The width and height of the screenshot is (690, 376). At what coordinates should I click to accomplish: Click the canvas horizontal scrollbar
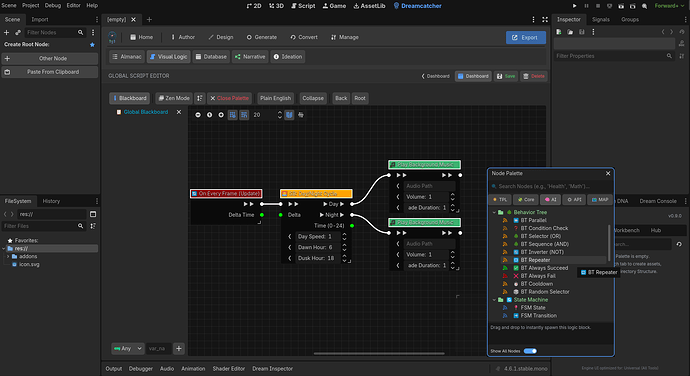[378, 353]
